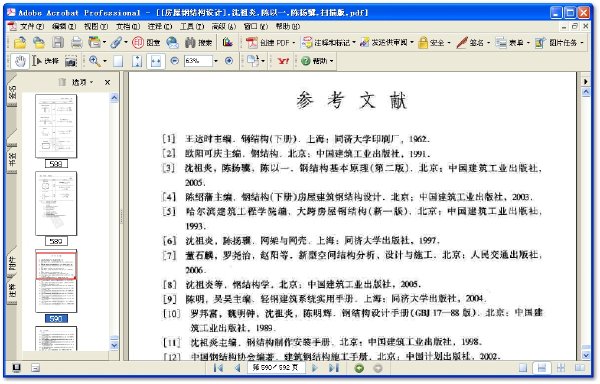This screenshot has width=600, height=384.
Task: Click the paperclip attach file icon
Action: click(x=116, y=42)
